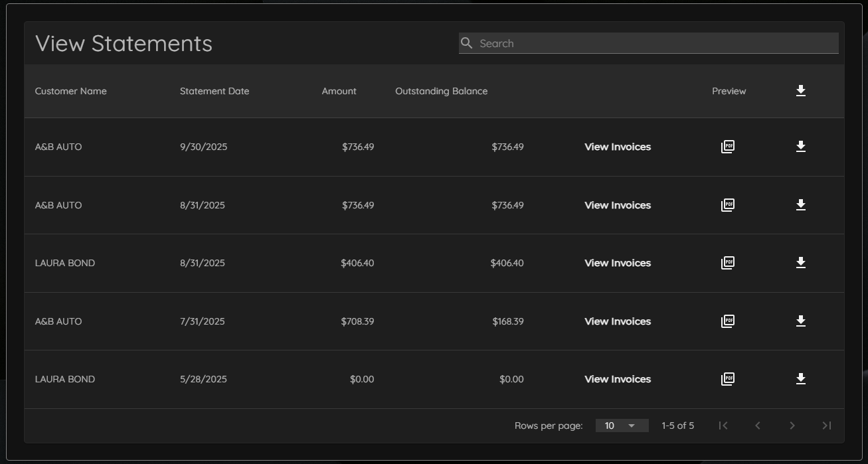Sort by Outstanding Balance column header
This screenshot has width=868, height=464.
point(441,91)
